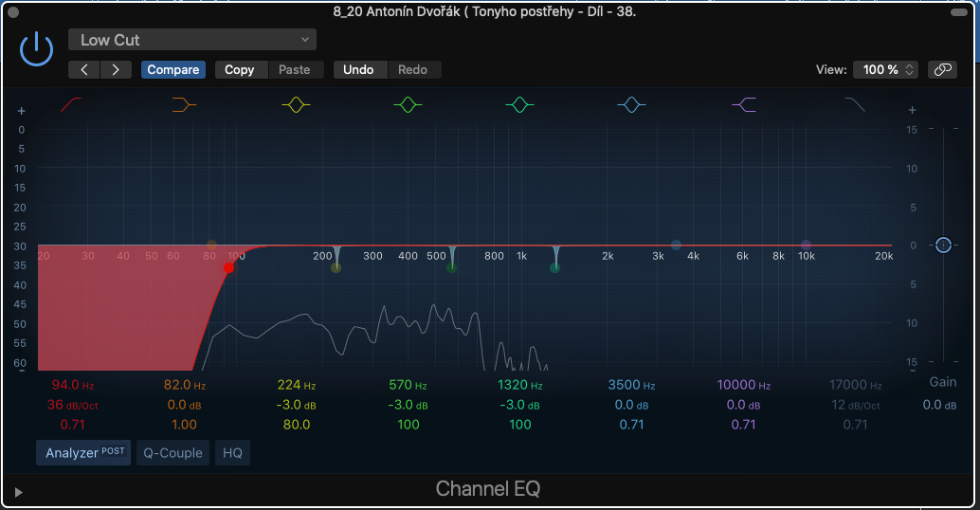Enable the Q-Couple option
The image size is (980, 510).
pos(172,453)
